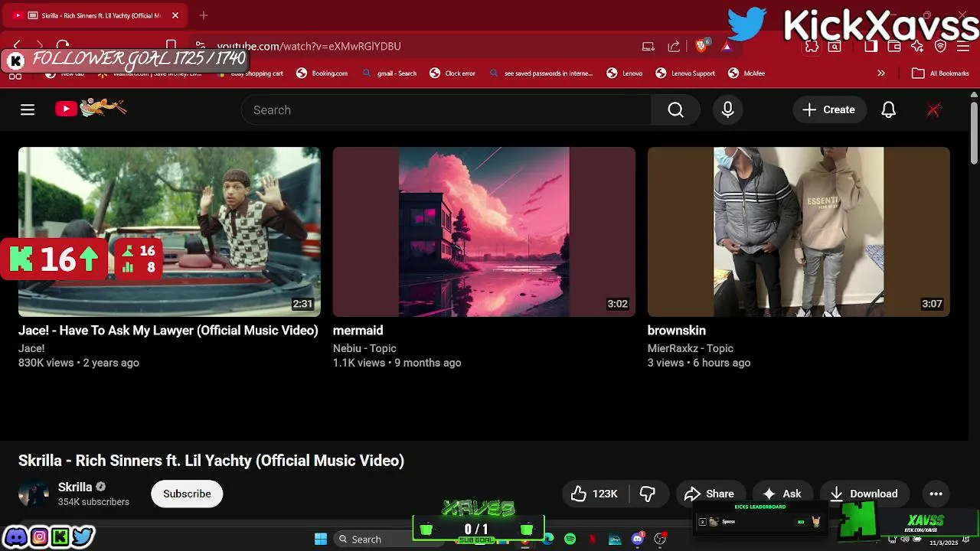The width and height of the screenshot is (980, 551).
Task: Go to YouTube home via the logo
Action: [x=90, y=109]
